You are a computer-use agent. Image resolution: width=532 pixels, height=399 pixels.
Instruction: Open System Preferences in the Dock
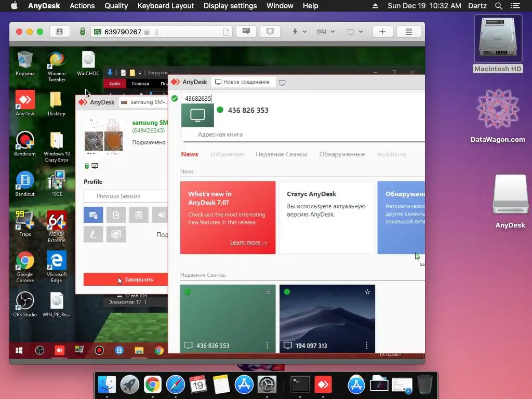267,384
